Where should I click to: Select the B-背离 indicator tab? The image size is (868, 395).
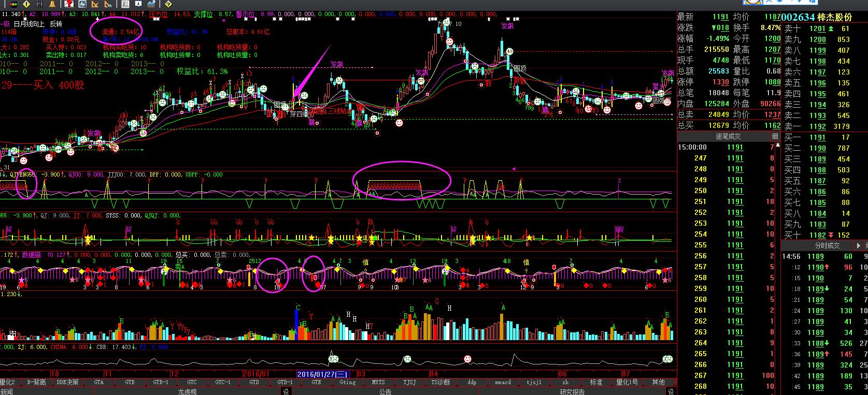pos(37,382)
